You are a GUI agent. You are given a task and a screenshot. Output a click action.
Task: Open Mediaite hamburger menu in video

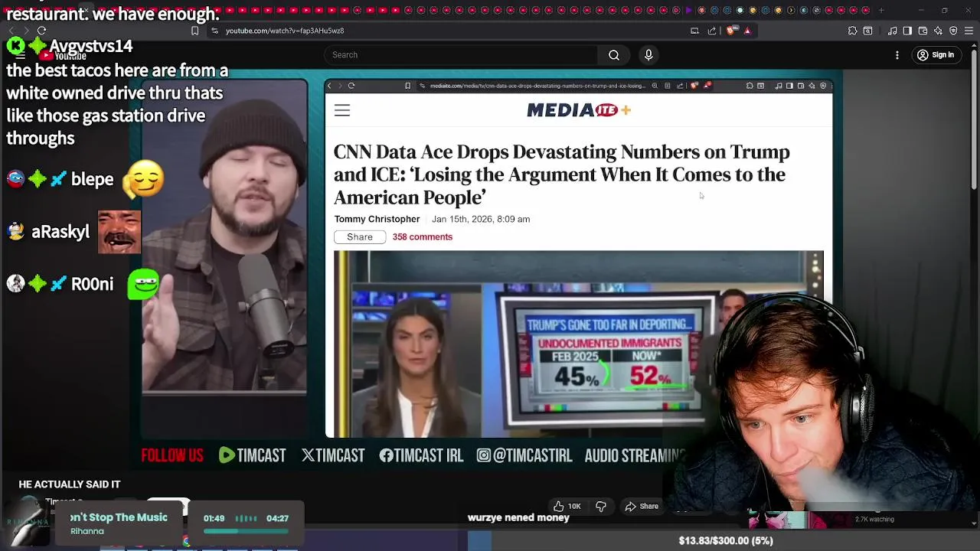click(342, 111)
